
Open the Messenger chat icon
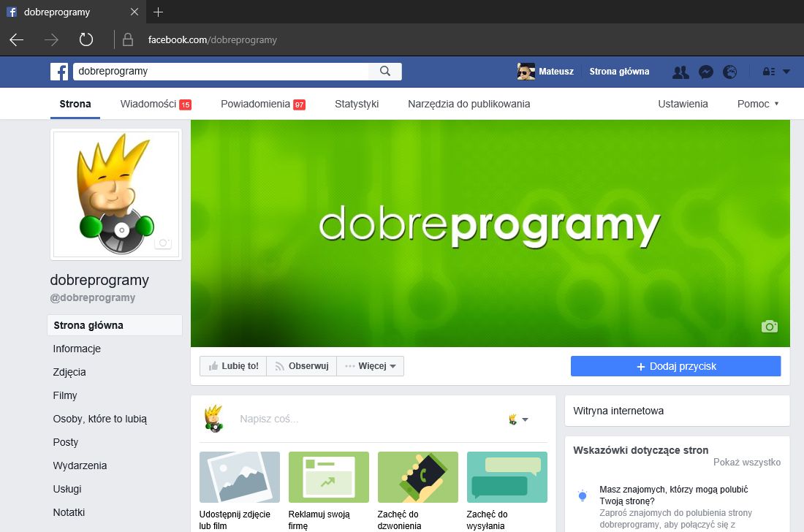[x=705, y=72]
